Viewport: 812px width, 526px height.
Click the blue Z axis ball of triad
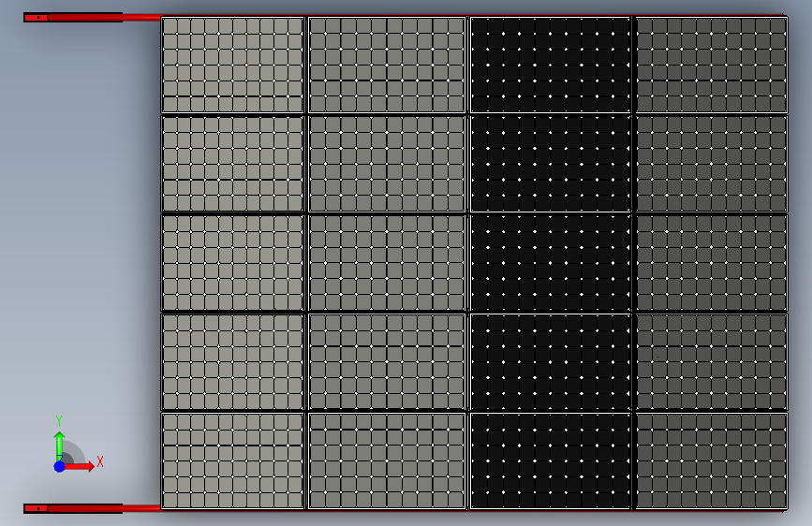[x=60, y=466]
